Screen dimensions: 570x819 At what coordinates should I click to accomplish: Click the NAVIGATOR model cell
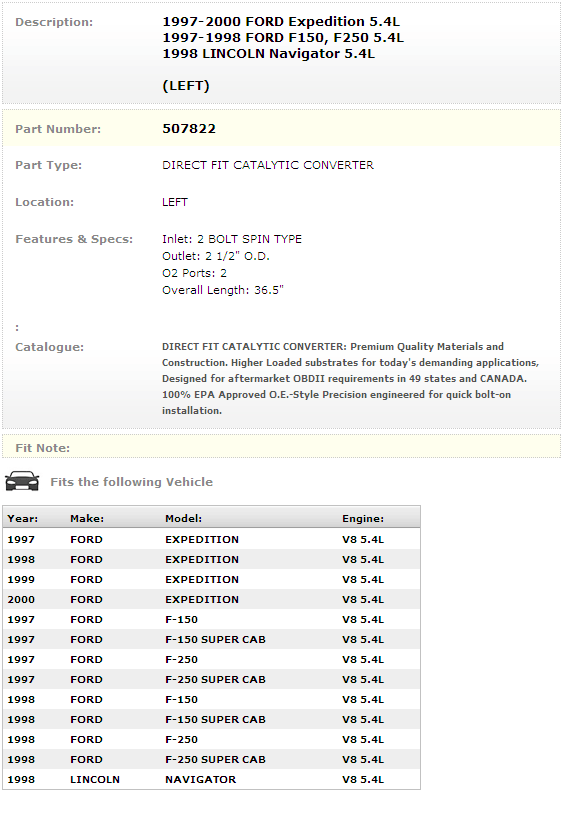tap(200, 779)
